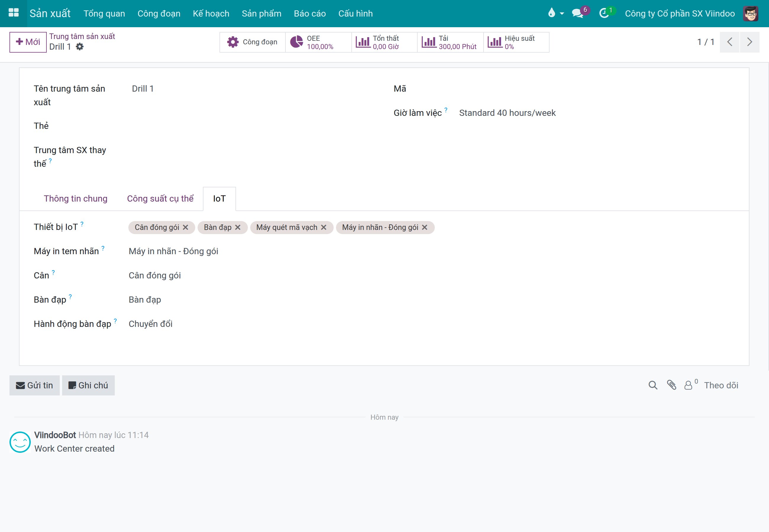769x532 pixels.
Task: Open the user avatar menu
Action: pyautogui.click(x=751, y=13)
